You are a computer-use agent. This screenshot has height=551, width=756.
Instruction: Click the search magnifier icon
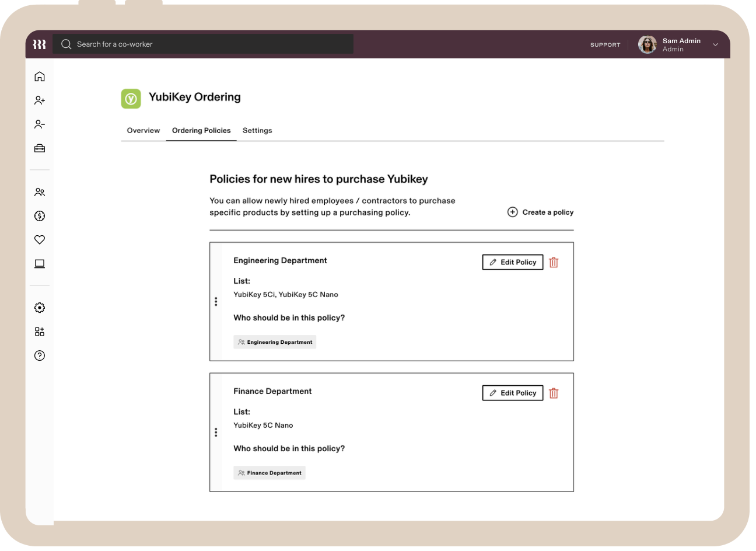click(x=66, y=44)
